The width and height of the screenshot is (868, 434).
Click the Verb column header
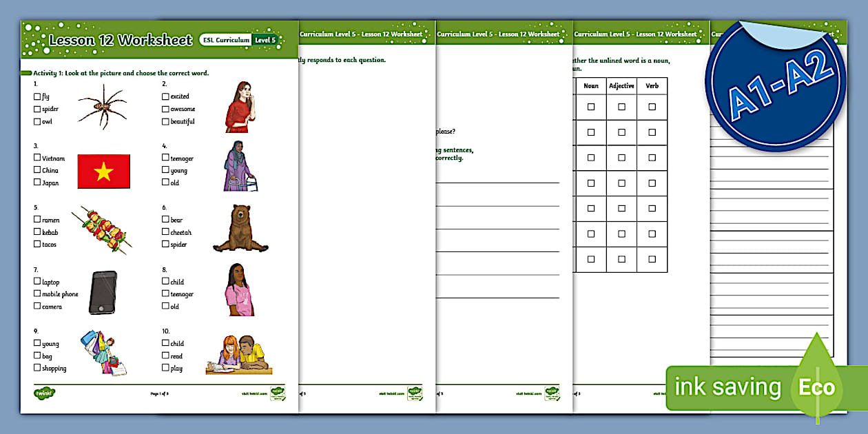[652, 85]
